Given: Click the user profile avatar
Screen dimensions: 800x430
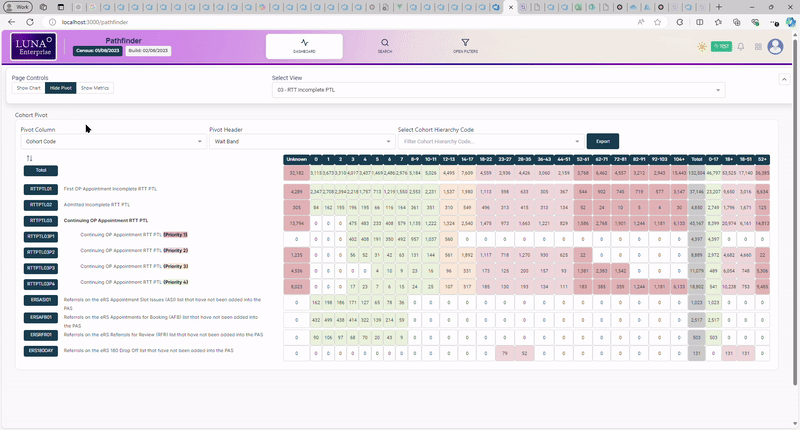Looking at the screenshot, I should point(775,46).
